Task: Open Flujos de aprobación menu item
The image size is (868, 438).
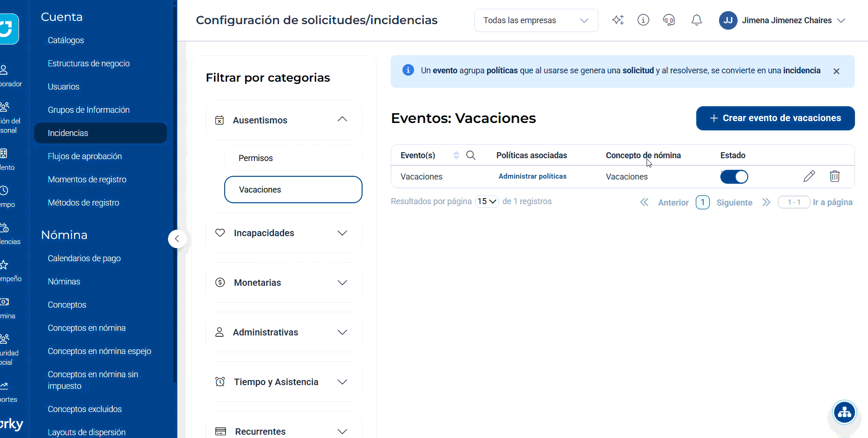Action: coord(85,156)
